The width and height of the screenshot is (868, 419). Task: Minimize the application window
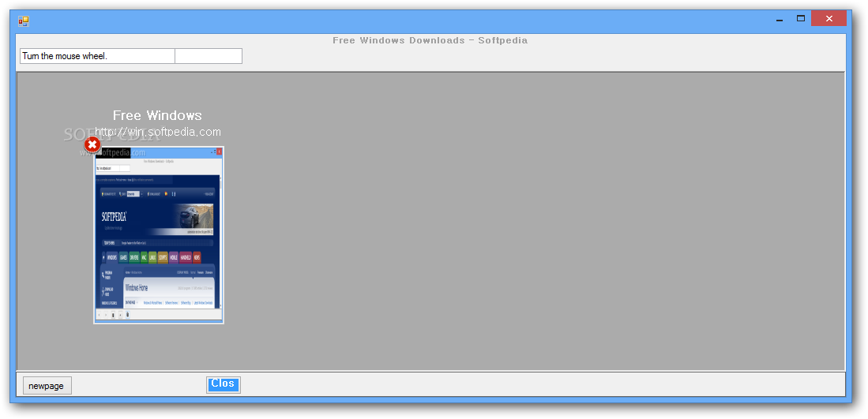780,19
